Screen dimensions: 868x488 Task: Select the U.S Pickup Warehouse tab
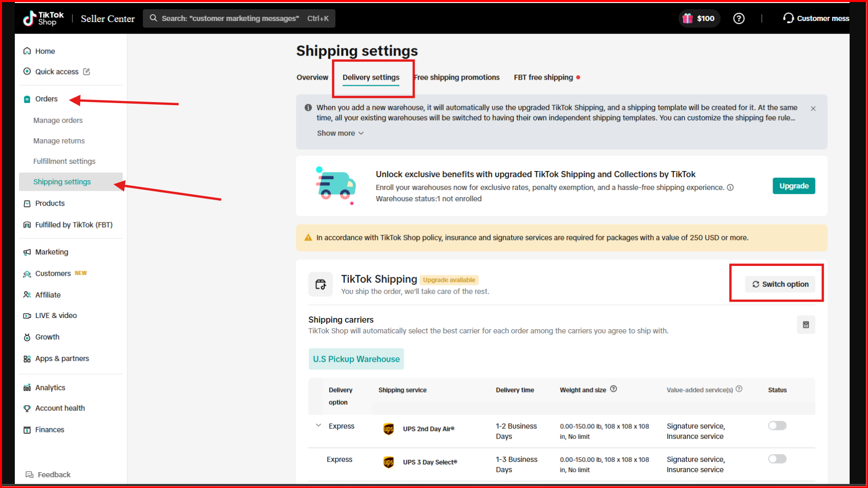356,359
